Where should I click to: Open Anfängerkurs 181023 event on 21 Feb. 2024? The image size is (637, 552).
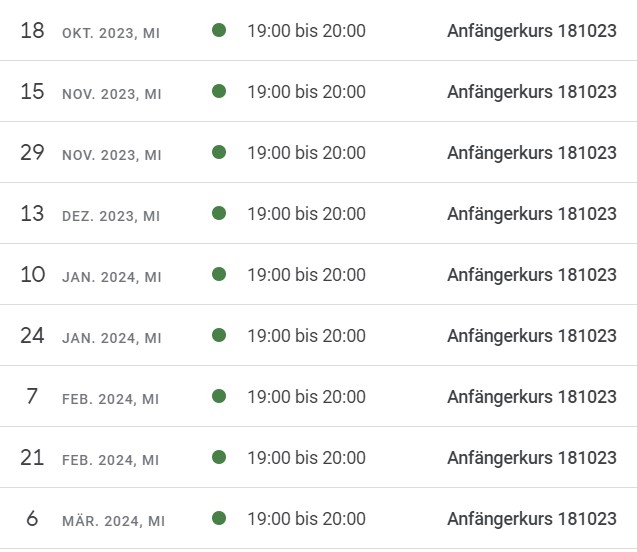tap(532, 458)
